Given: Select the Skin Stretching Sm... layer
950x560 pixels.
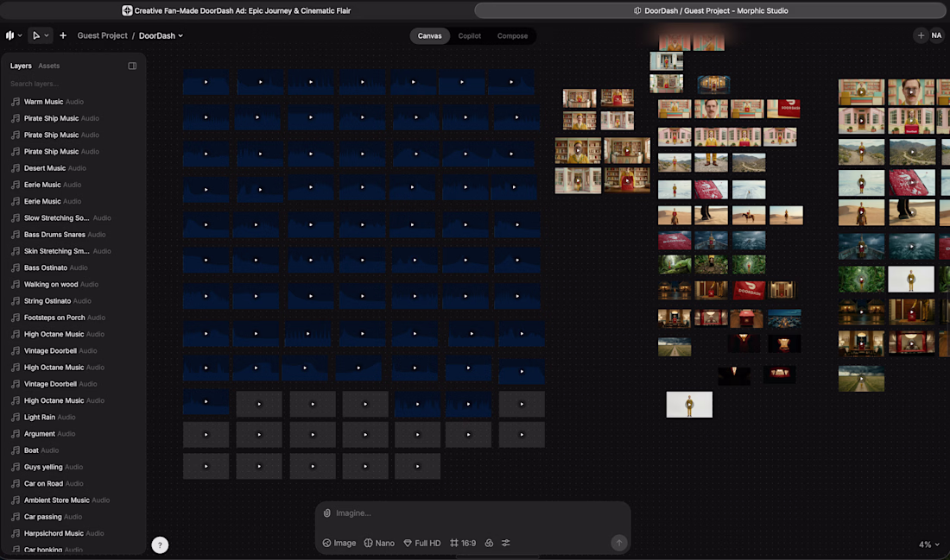Looking at the screenshot, I should (x=73, y=251).
